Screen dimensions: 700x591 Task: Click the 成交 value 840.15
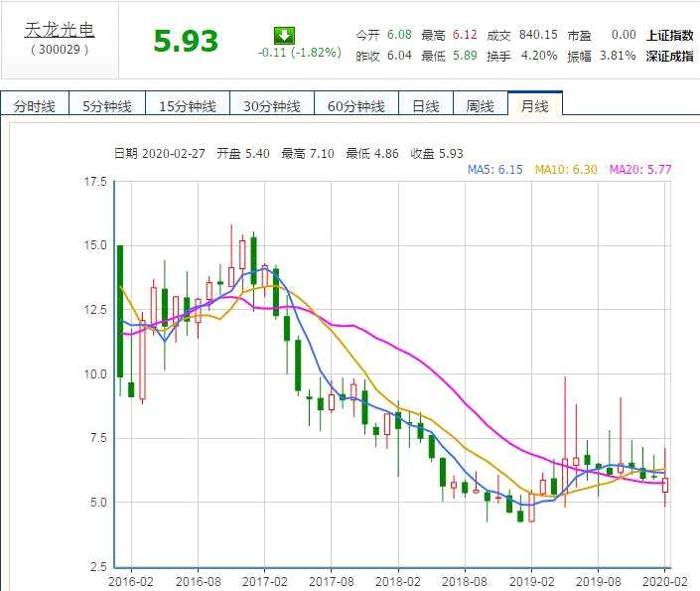pos(538,35)
